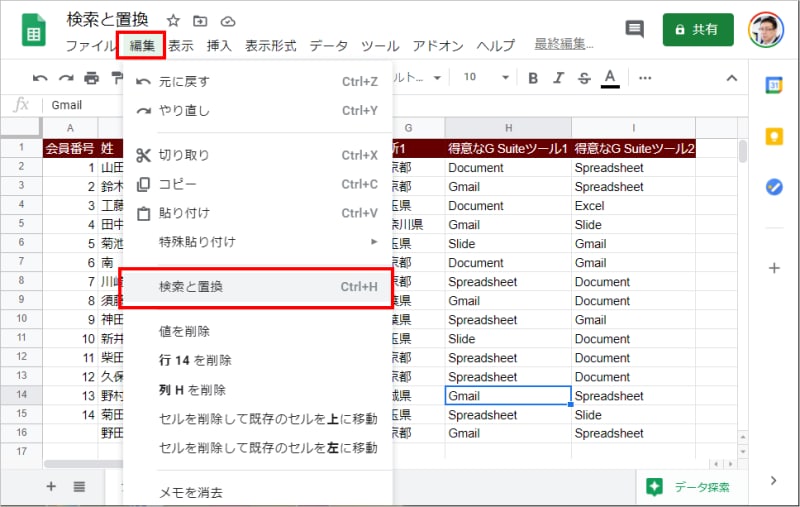
Task: Click cell Excel in column I
Action: click(633, 206)
